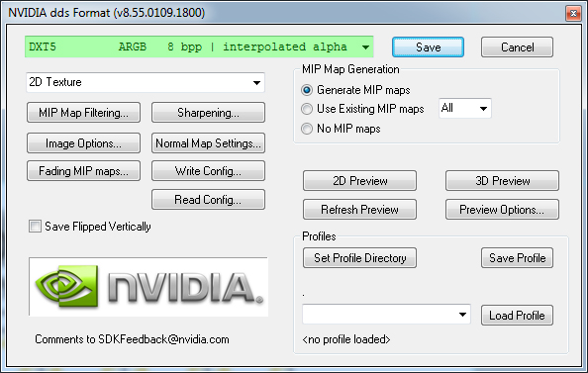The height and width of the screenshot is (373, 588).
Task: Open the 2D Texture type dropdown
Action: point(146,82)
